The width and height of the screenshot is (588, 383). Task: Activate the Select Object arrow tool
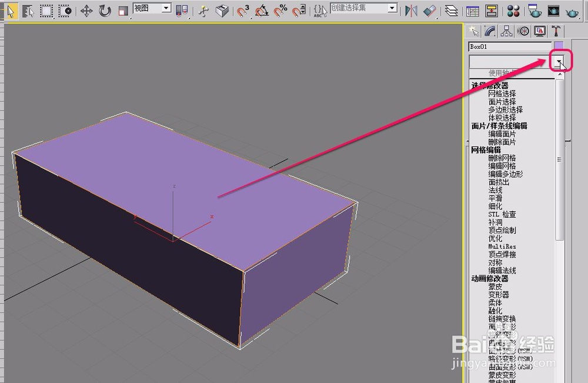click(11, 11)
